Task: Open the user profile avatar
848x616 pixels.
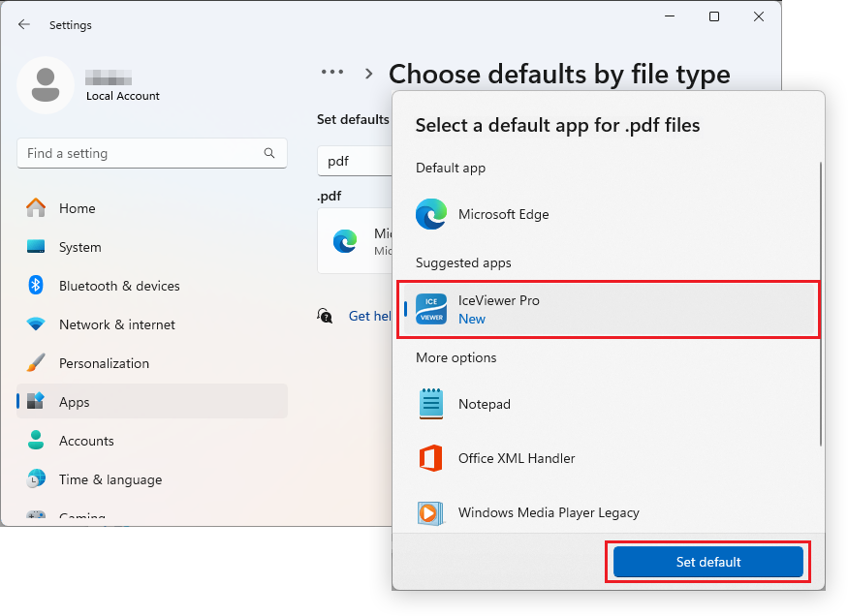Action: (46, 85)
